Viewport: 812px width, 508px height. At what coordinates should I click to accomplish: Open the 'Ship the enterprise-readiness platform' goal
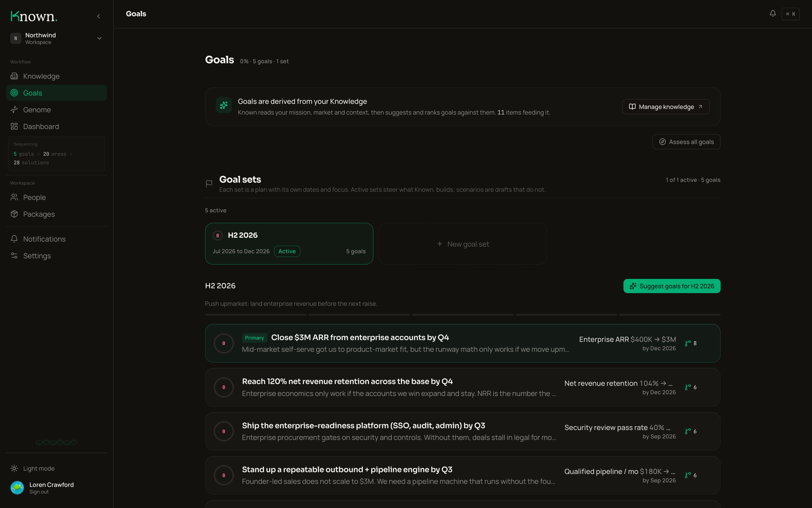coord(463,431)
